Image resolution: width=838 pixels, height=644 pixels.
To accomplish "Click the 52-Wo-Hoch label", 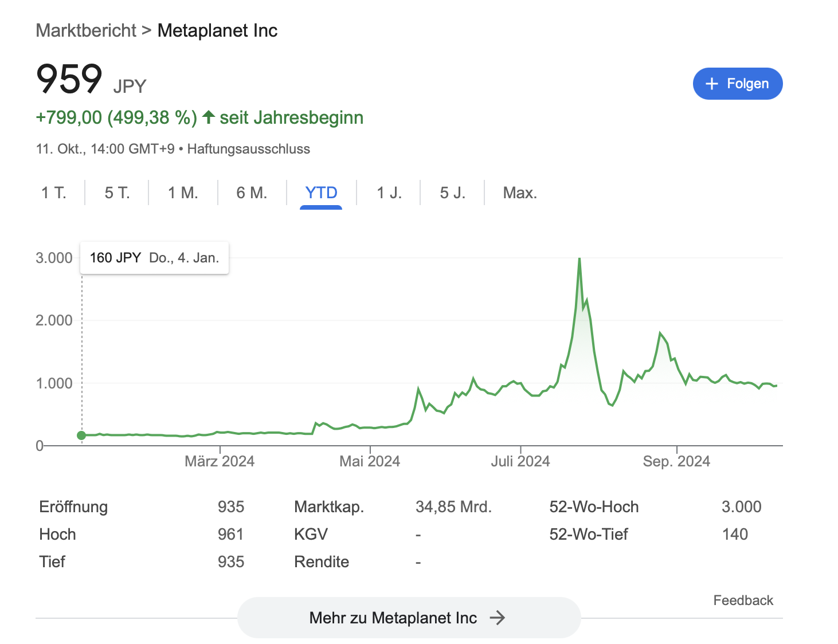I will pos(594,507).
